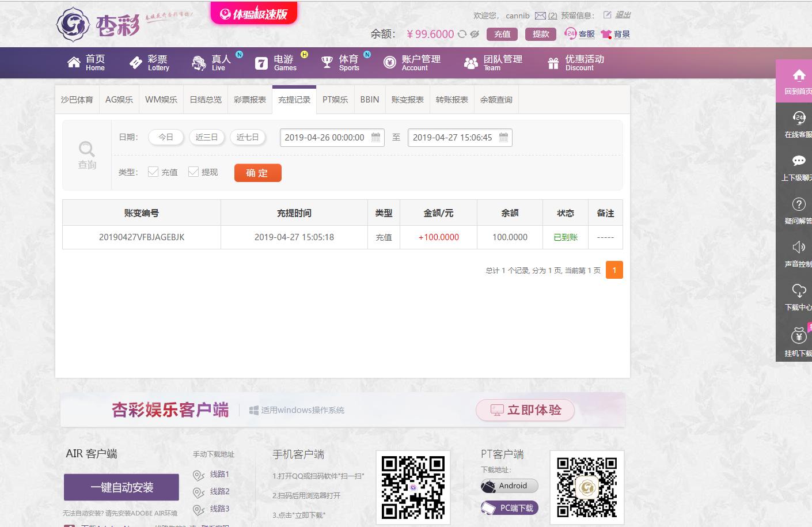Select 今日 date range

point(166,137)
